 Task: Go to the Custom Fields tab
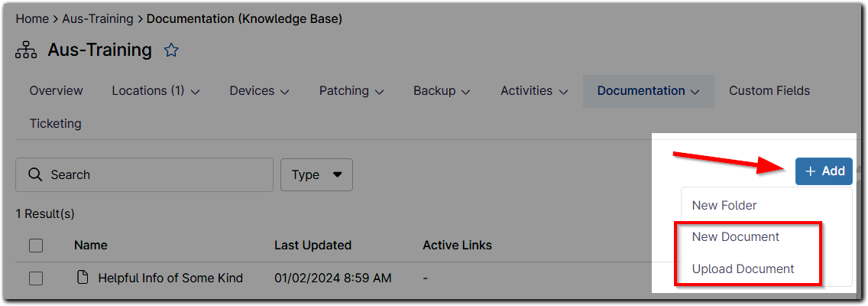(769, 91)
